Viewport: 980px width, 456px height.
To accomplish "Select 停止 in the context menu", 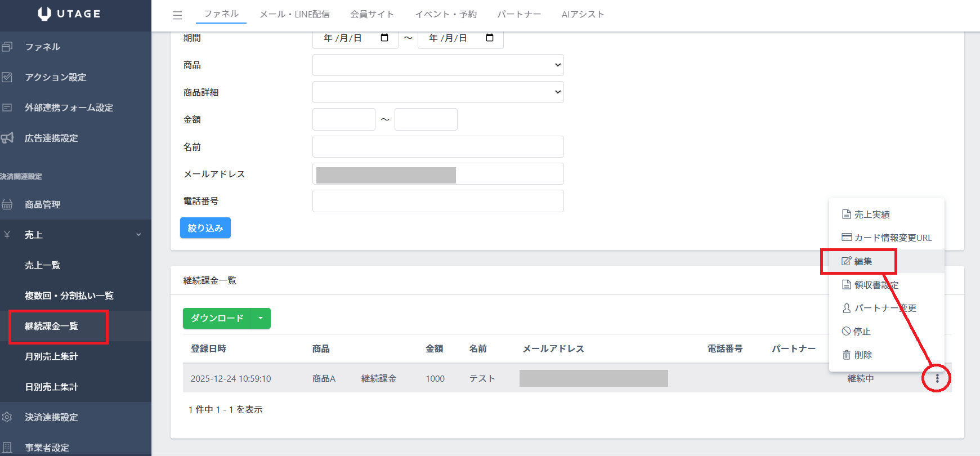I will pyautogui.click(x=861, y=332).
